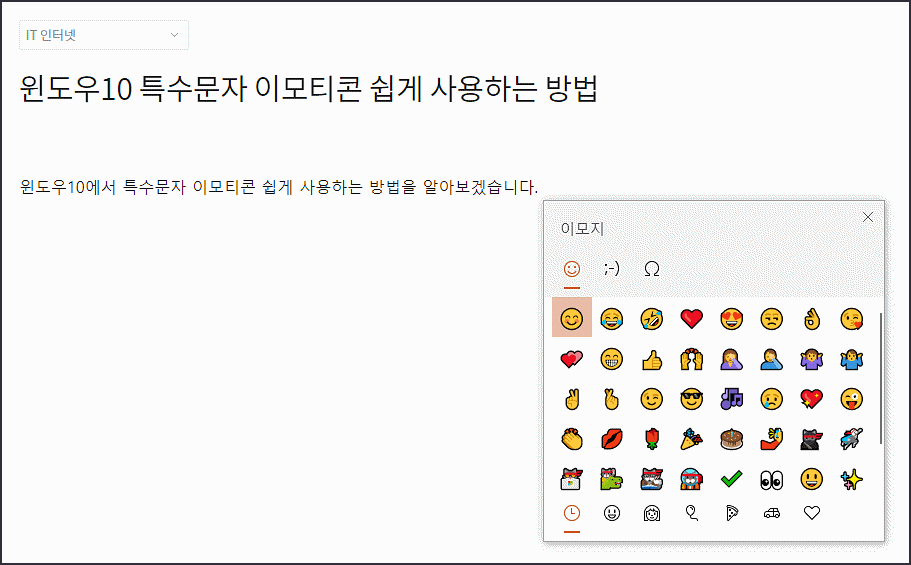Close the 이모지 emoji panel
This screenshot has height=565, width=911.
(x=868, y=217)
